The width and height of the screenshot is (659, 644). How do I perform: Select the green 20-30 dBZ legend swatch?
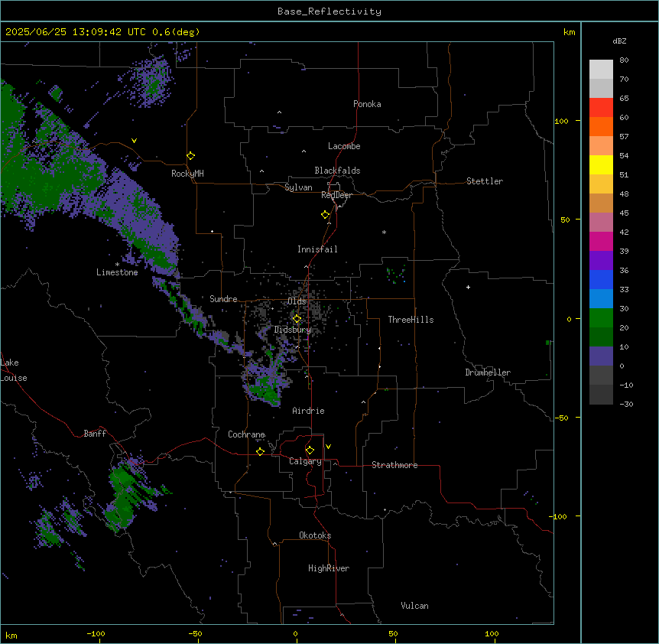pos(601,318)
